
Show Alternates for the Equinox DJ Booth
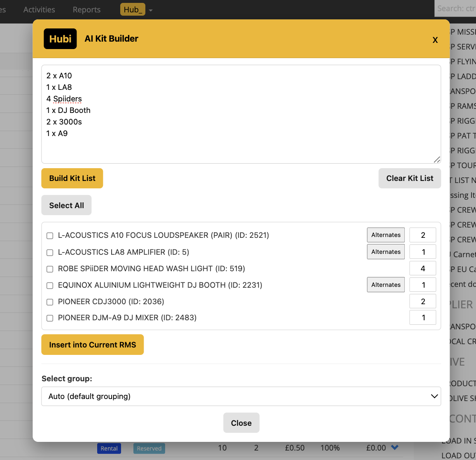386,285
